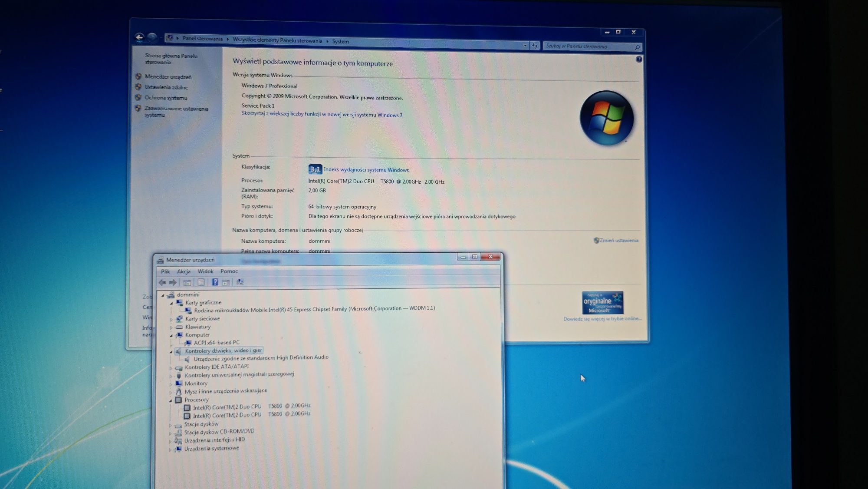Click the 'Service Pack 1' text
The height and width of the screenshot is (489, 868).
[x=258, y=106]
